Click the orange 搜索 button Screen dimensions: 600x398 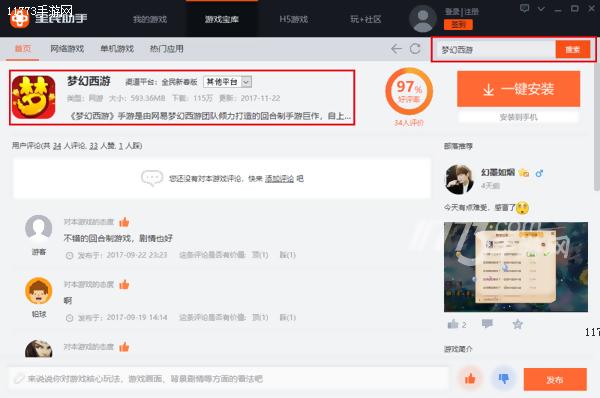tap(572, 49)
